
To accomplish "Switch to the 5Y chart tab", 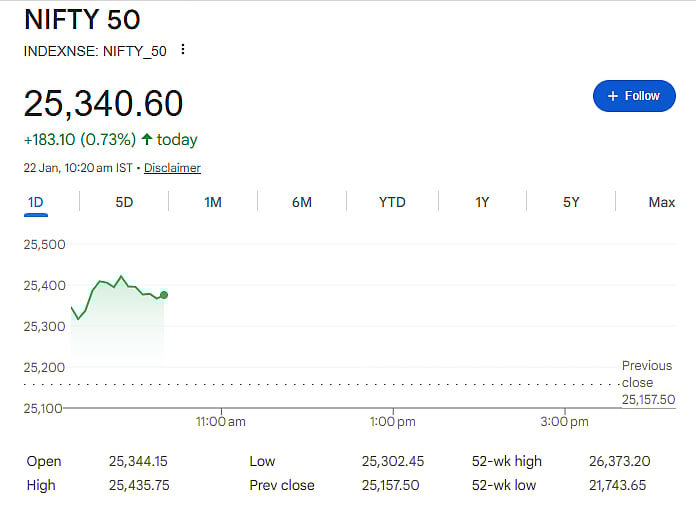I will click(571, 202).
